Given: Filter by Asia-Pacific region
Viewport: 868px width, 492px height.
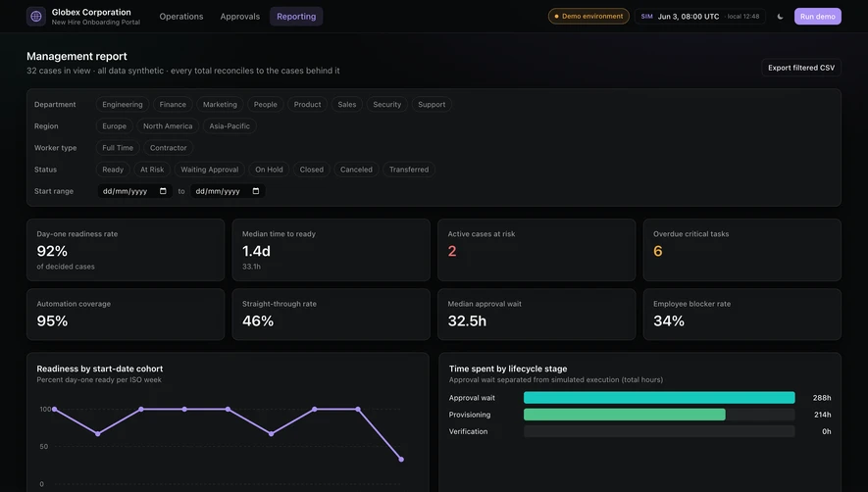Looking at the screenshot, I should click(x=230, y=125).
